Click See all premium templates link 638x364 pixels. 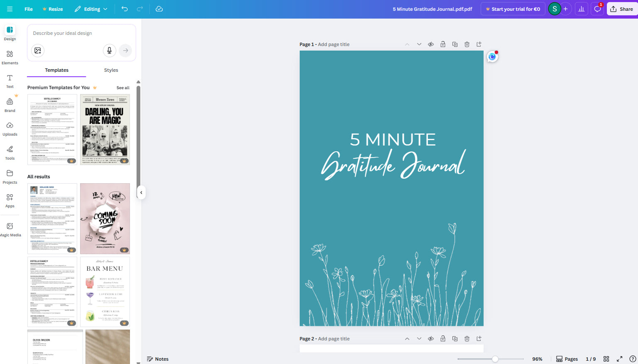[123, 88]
